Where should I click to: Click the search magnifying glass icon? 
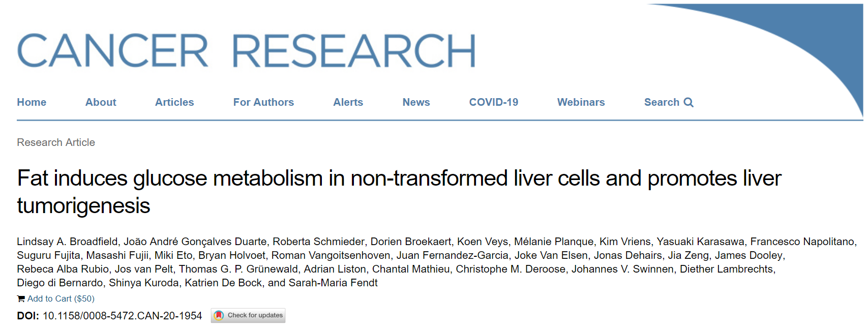[689, 102]
